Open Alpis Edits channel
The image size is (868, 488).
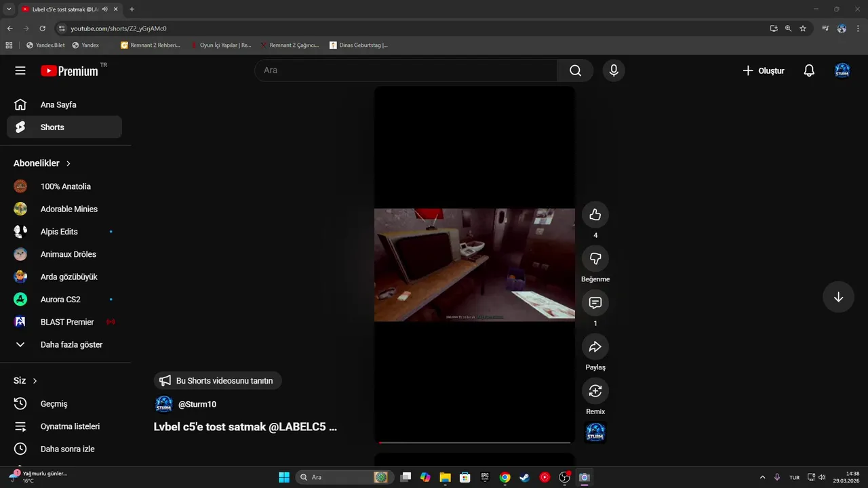[64, 231]
